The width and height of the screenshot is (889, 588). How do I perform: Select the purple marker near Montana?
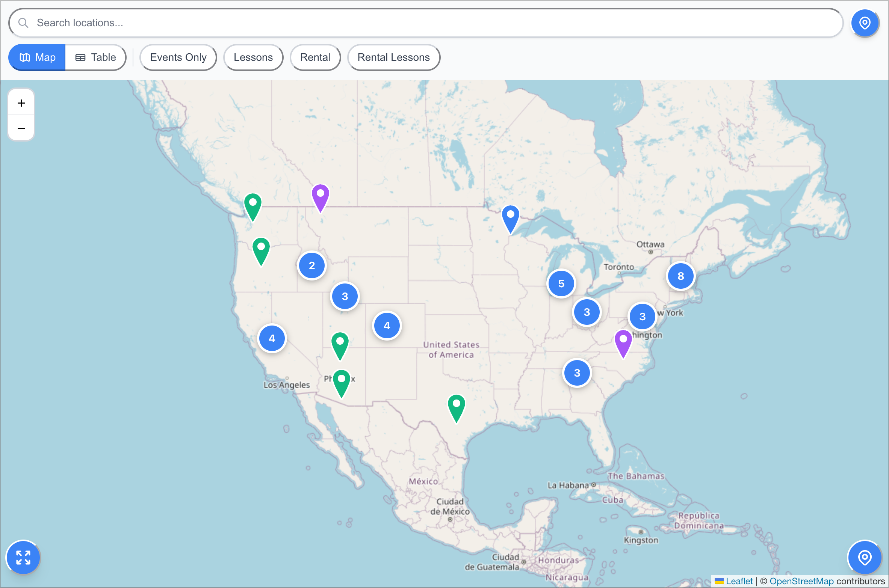click(320, 195)
